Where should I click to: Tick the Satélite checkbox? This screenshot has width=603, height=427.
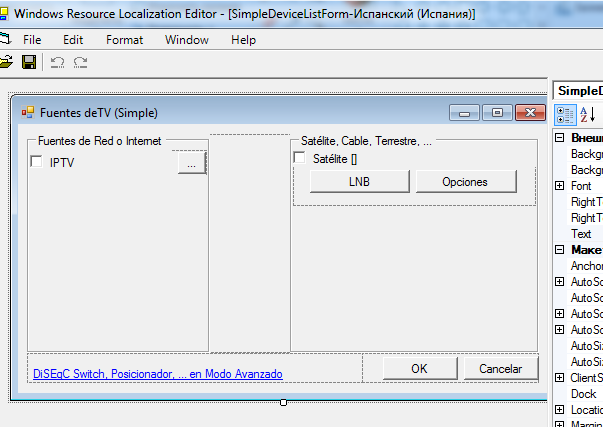tap(299, 158)
